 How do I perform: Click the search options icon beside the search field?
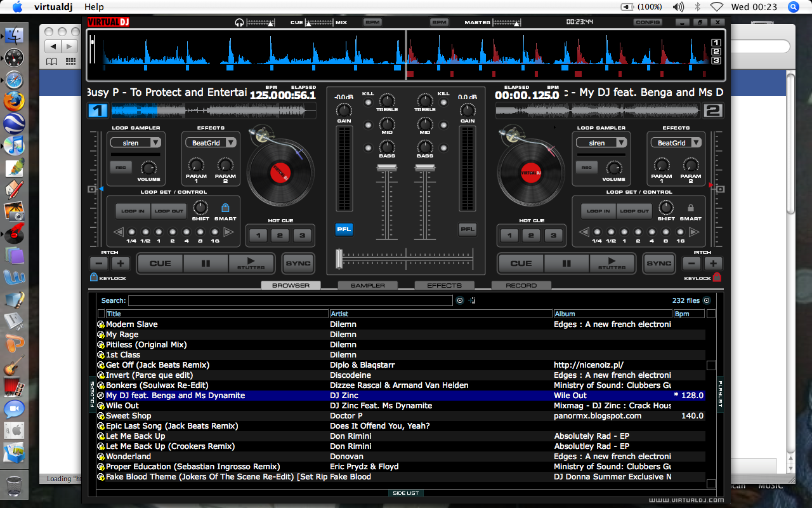460,300
